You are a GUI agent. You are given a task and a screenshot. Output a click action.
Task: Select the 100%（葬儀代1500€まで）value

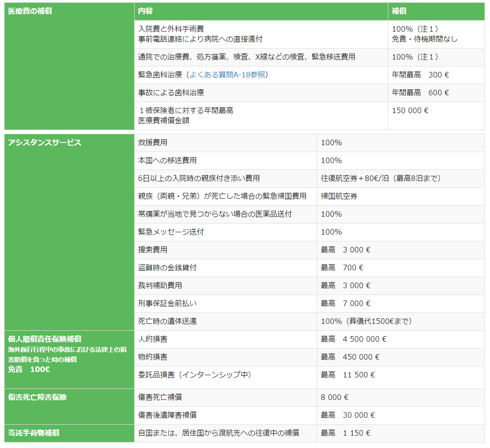coord(366,321)
